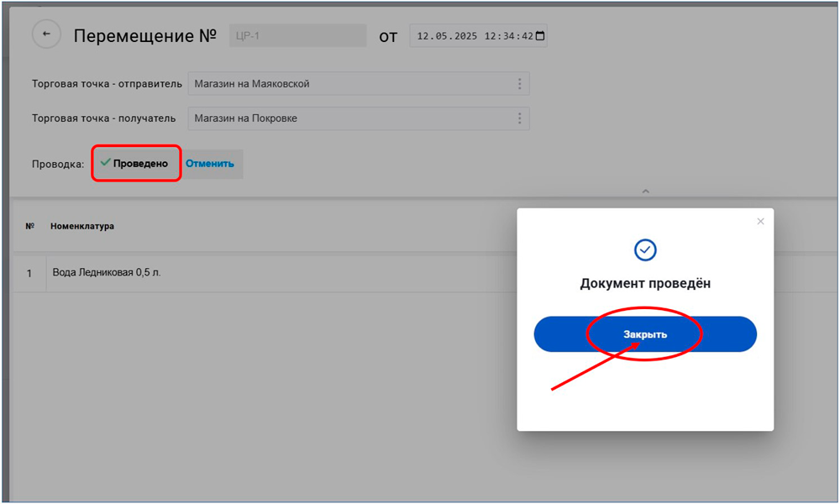Click the № column header
Viewport: 840px width, 504px height.
coord(29,226)
